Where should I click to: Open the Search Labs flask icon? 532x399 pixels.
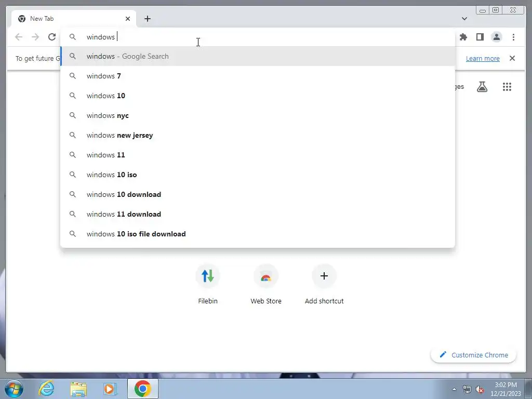482,87
